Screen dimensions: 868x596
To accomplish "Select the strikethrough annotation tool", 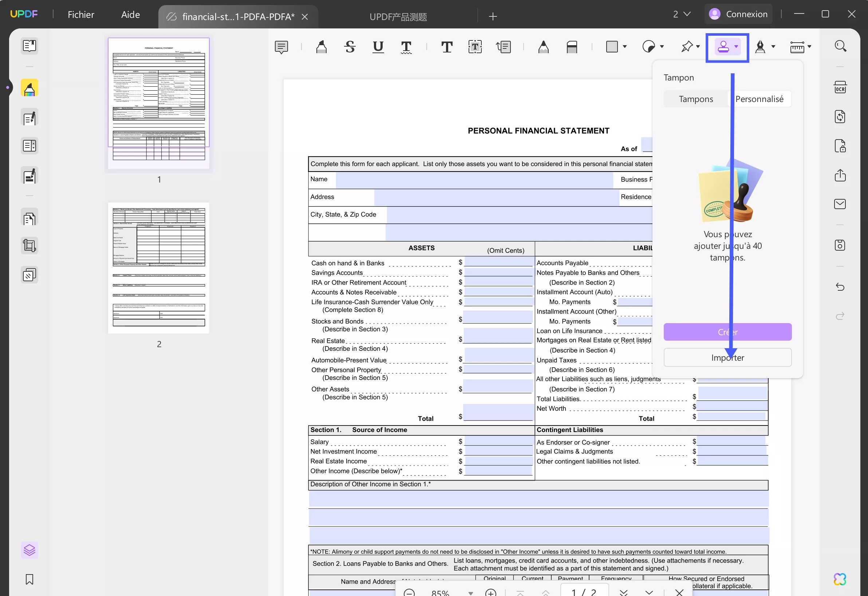I will 350,47.
